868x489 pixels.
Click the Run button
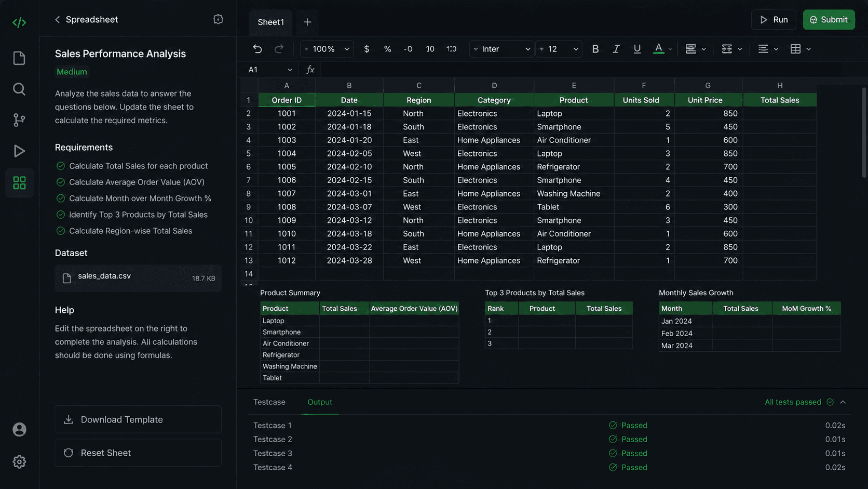[x=774, y=20]
